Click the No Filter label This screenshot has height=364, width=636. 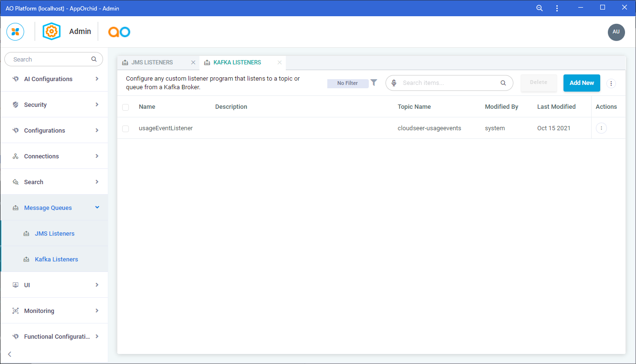click(x=347, y=83)
